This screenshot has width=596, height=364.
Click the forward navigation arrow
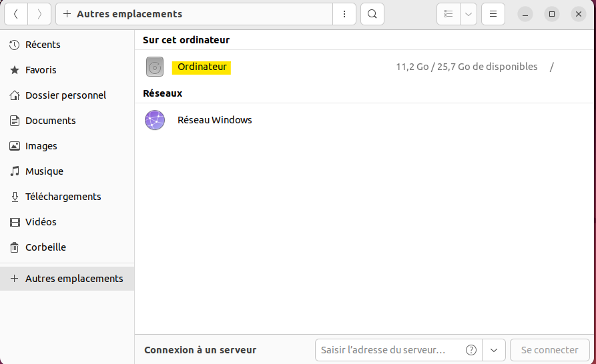(39, 14)
